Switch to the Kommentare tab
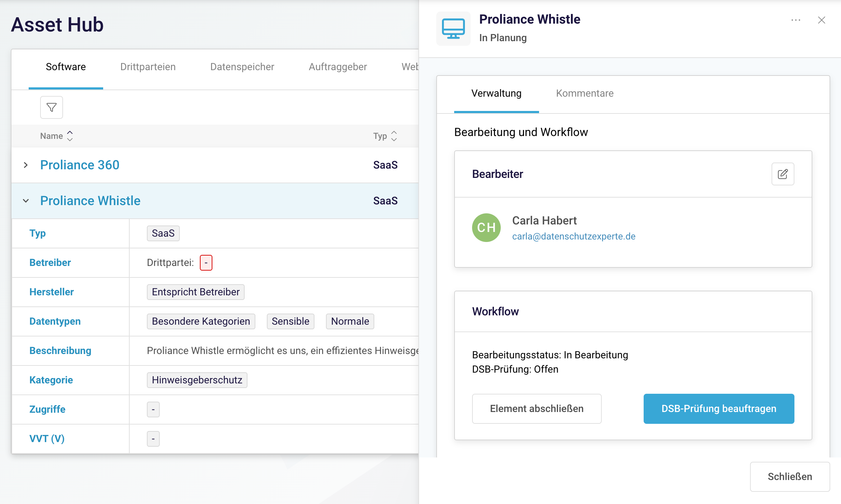This screenshot has height=504, width=841. (585, 93)
